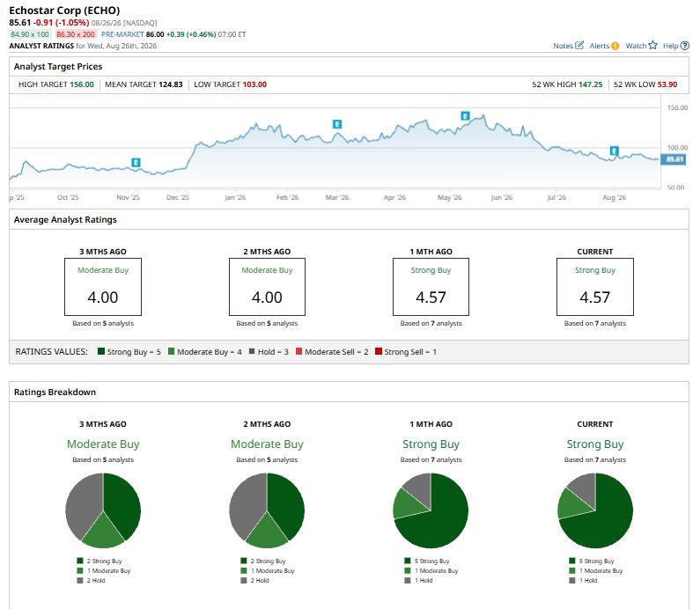
Task: Click the Strong Sell = 1 legend swatch
Action: pos(379,351)
